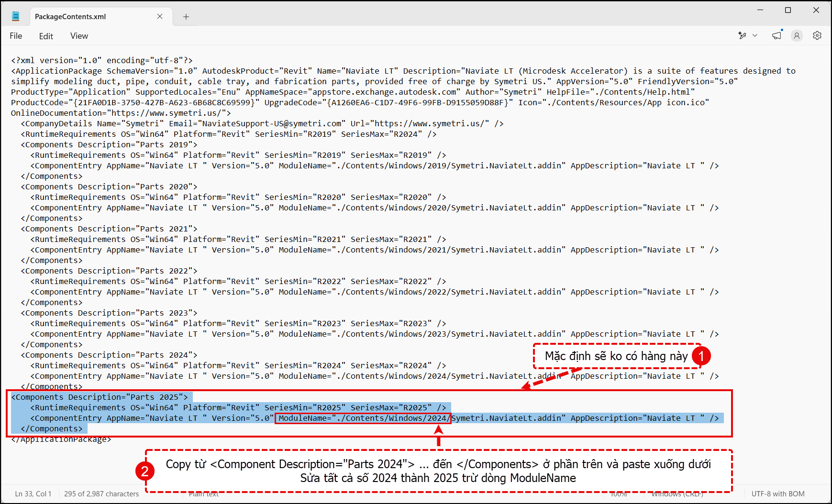The width and height of the screenshot is (832, 504).
Task: Click the line '<Components Description="Parts 2023">'
Action: (109, 313)
